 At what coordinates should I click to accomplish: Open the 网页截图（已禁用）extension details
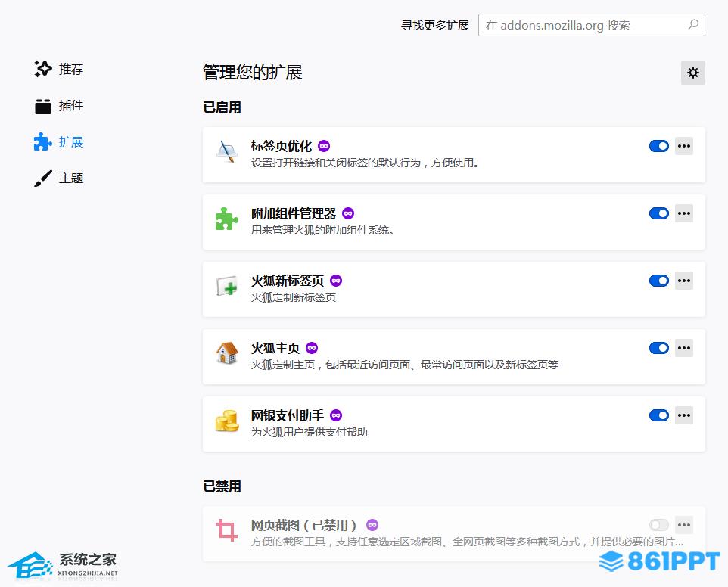click(306, 525)
